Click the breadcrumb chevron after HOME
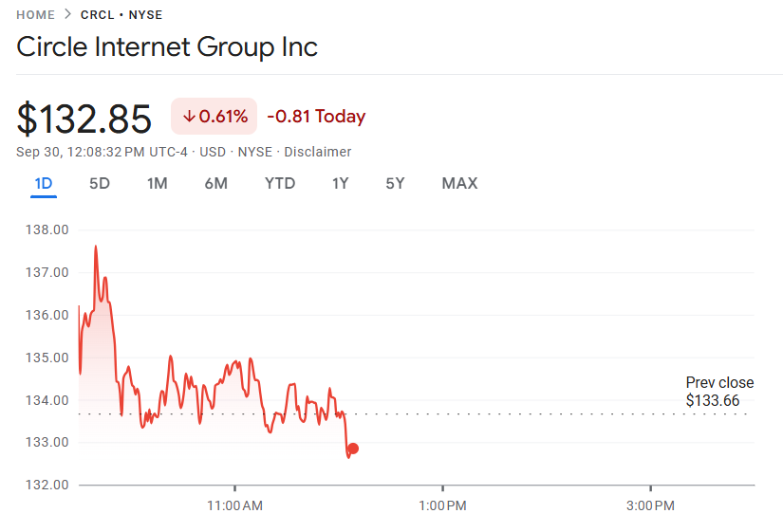This screenshot has height=532, width=783. (x=67, y=15)
